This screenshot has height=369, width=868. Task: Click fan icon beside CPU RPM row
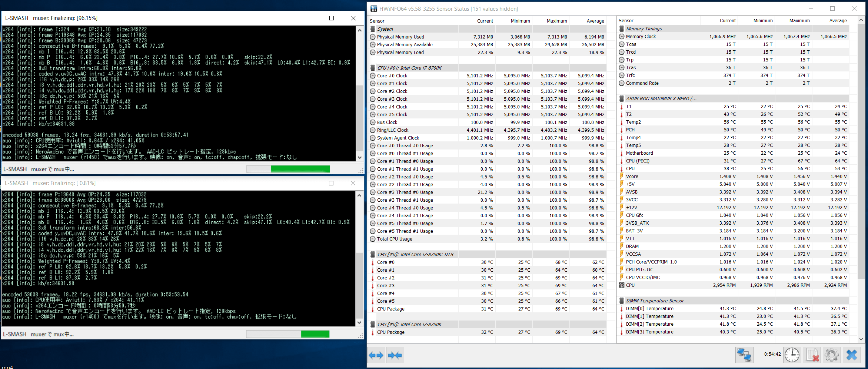pos(622,285)
